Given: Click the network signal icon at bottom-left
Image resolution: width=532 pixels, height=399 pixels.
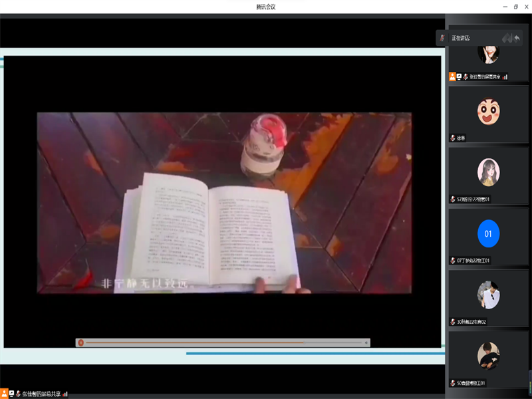Looking at the screenshot, I should 65,394.
